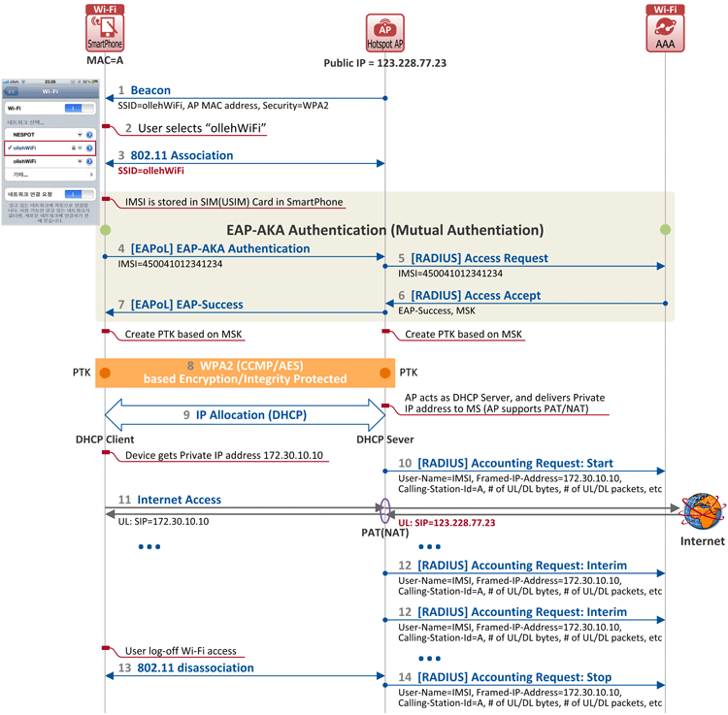This screenshot has width=728, height=715.
Task: Click the Wi-Fi AAA server icon
Action: 665,28
